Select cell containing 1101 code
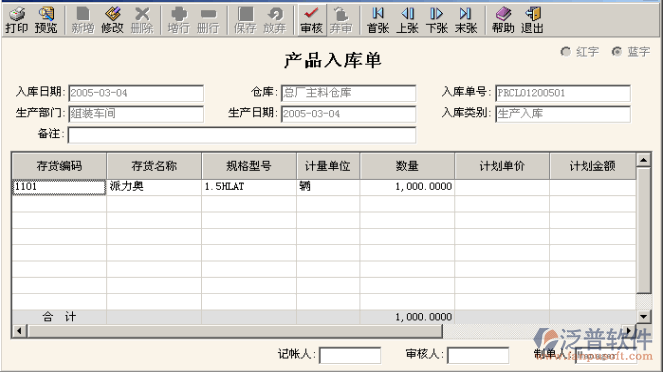 [59, 187]
